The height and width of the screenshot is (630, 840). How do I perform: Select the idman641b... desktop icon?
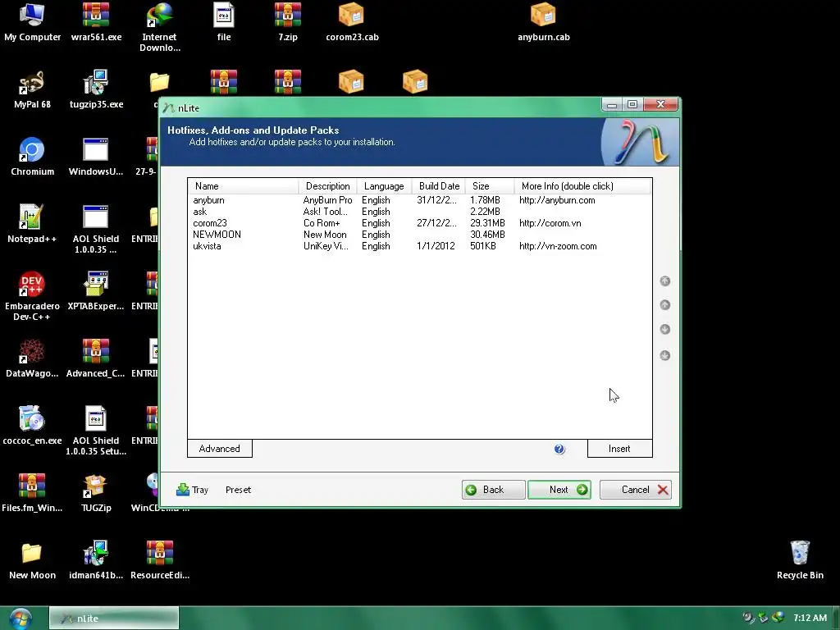[x=96, y=560]
